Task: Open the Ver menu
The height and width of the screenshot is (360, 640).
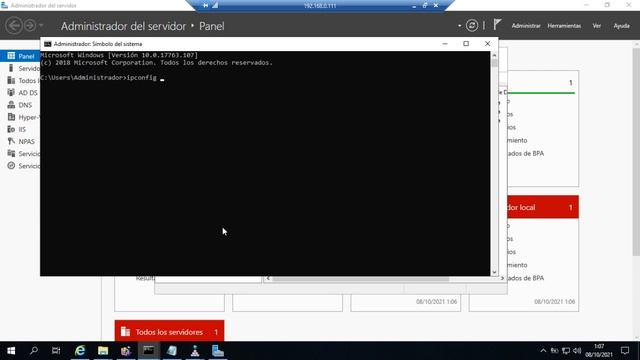Action: tap(597, 26)
